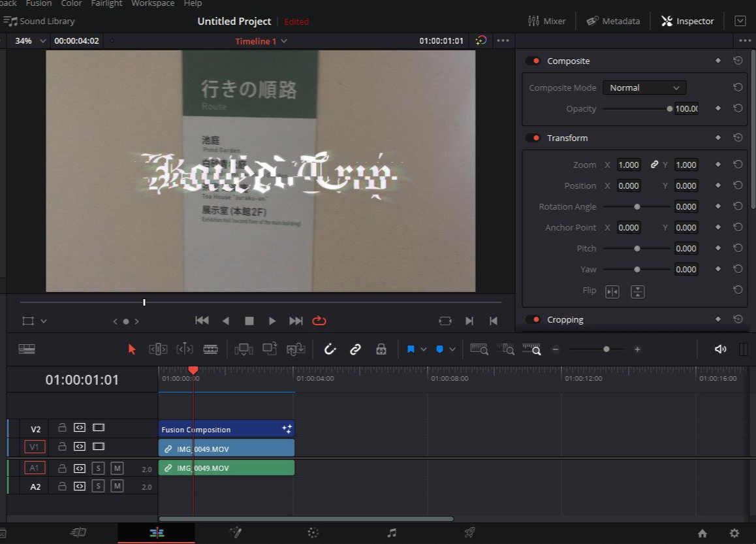Jump to last frame in viewer
Screen dimensions: 756x544
pyautogui.click(x=296, y=321)
